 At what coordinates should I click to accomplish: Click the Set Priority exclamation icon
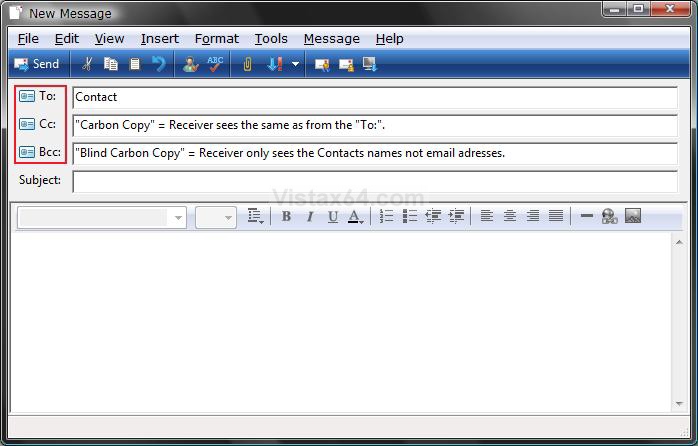click(x=275, y=64)
